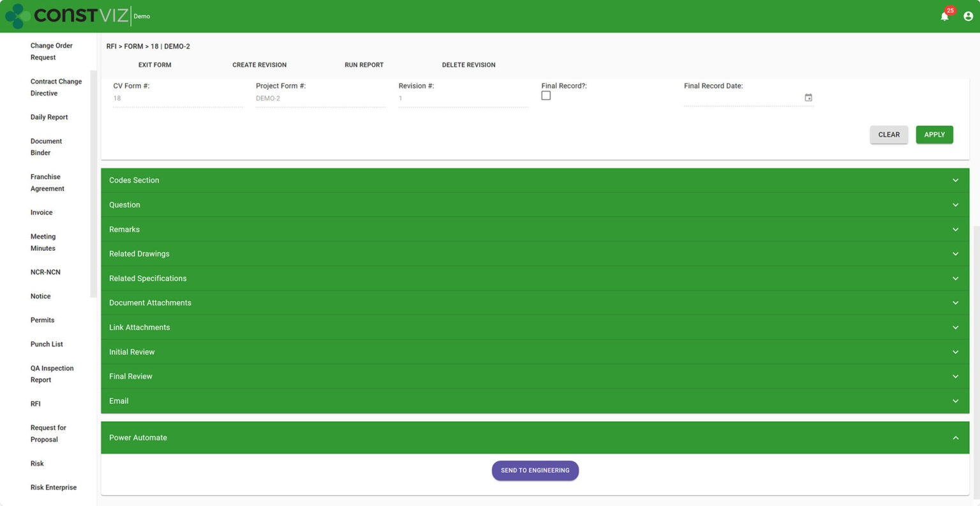The height and width of the screenshot is (506, 980).
Task: Click the APPLY button
Action: pyautogui.click(x=934, y=135)
